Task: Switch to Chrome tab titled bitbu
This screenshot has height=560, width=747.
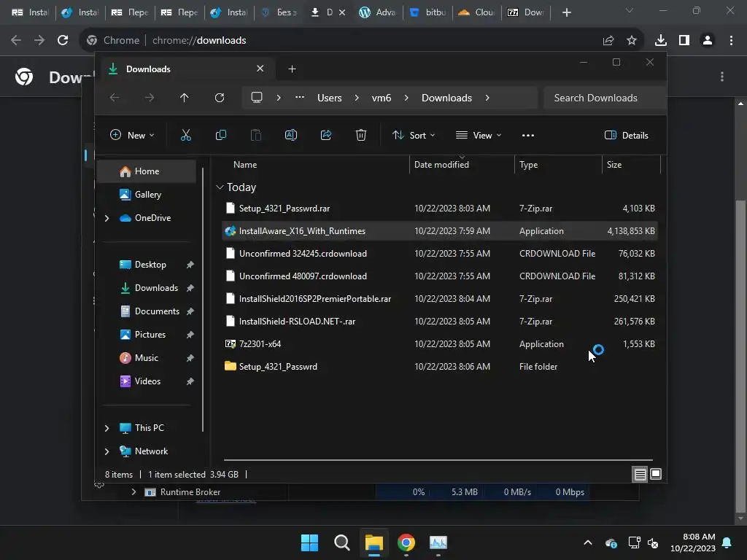Action: pyautogui.click(x=428, y=12)
